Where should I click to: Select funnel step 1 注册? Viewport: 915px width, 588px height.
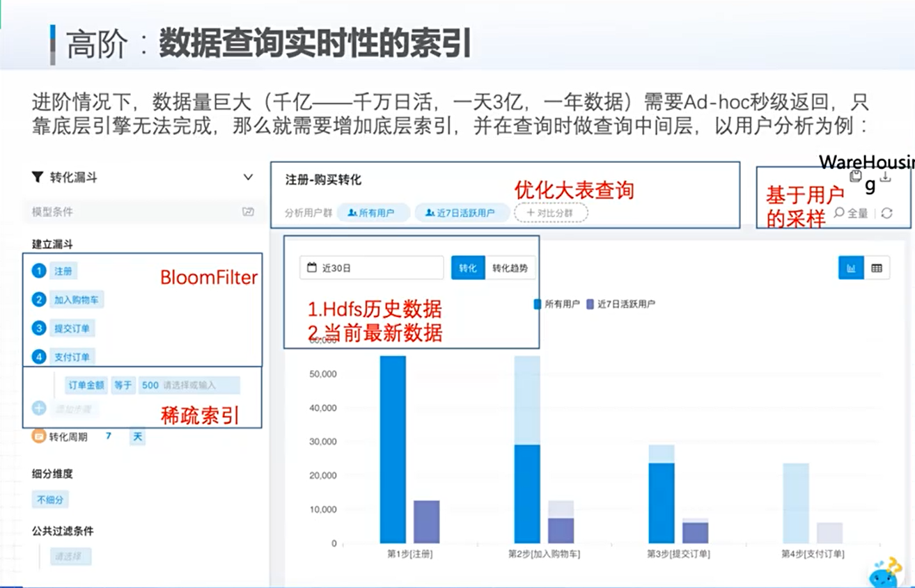(64, 271)
